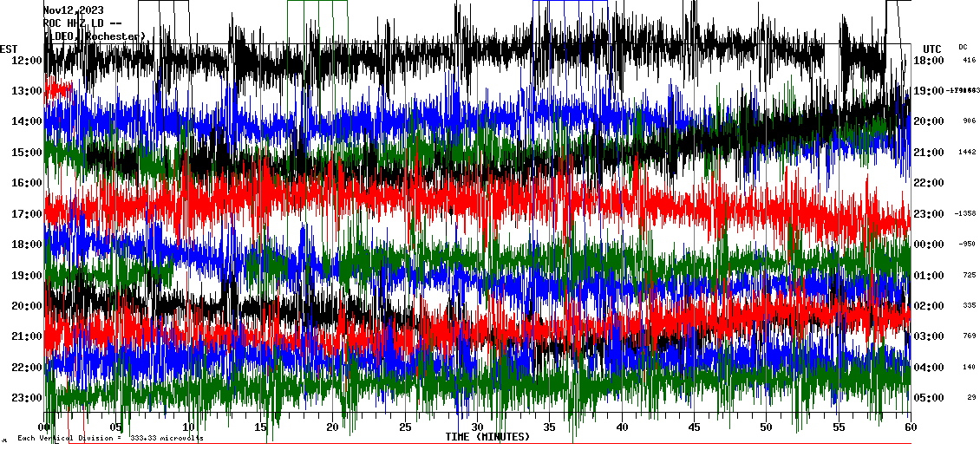Screen dimensions: 980x450
Task: Click the EST timezone heading
Action: [x=10, y=49]
